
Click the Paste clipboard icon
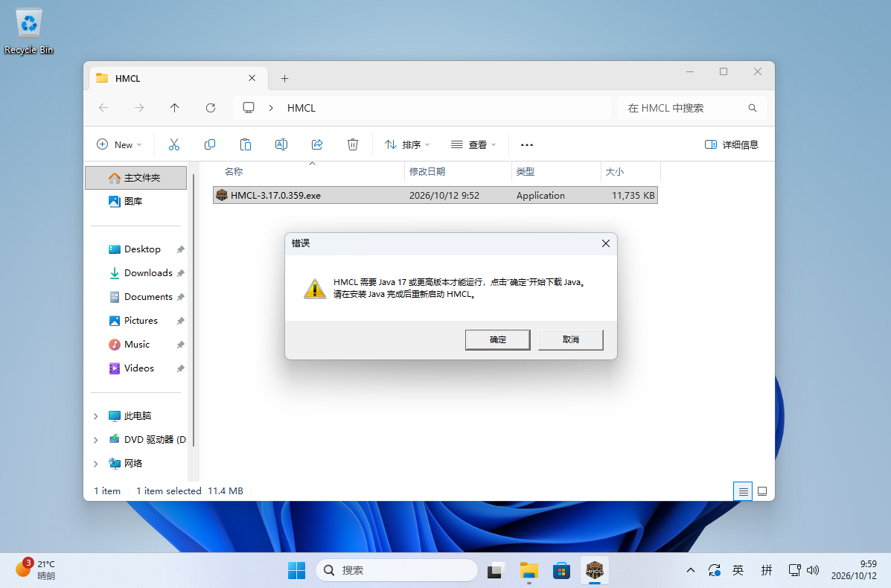246,145
